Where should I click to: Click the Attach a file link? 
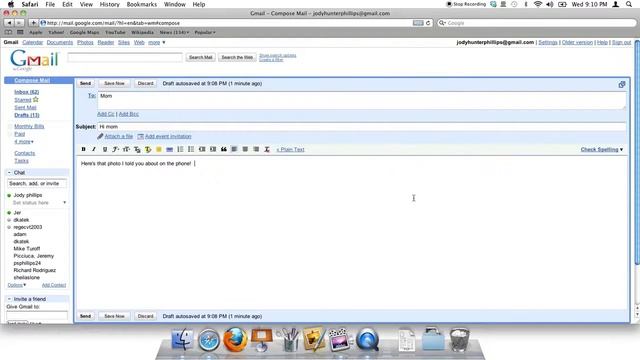[119, 136]
